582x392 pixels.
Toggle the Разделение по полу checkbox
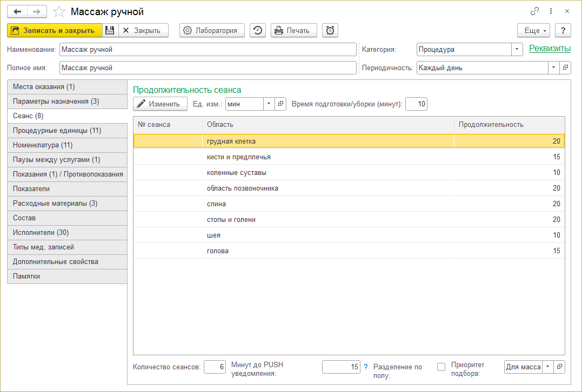pos(441,367)
